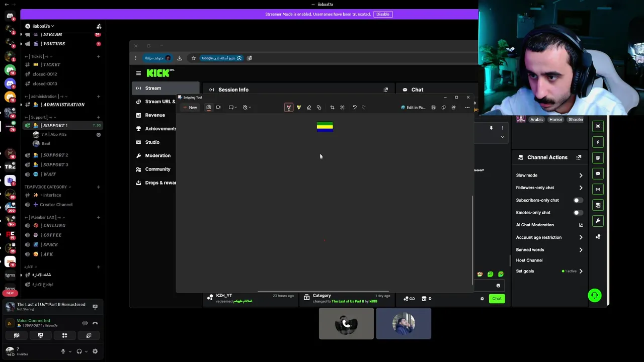Add channel to TEMPVOICE CATEGORY plus icon
This screenshot has width=644, height=362.
(99, 187)
